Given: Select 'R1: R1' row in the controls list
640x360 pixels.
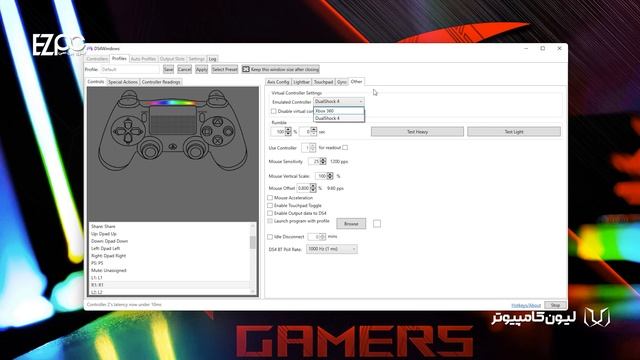Looking at the screenshot, I should (169, 285).
